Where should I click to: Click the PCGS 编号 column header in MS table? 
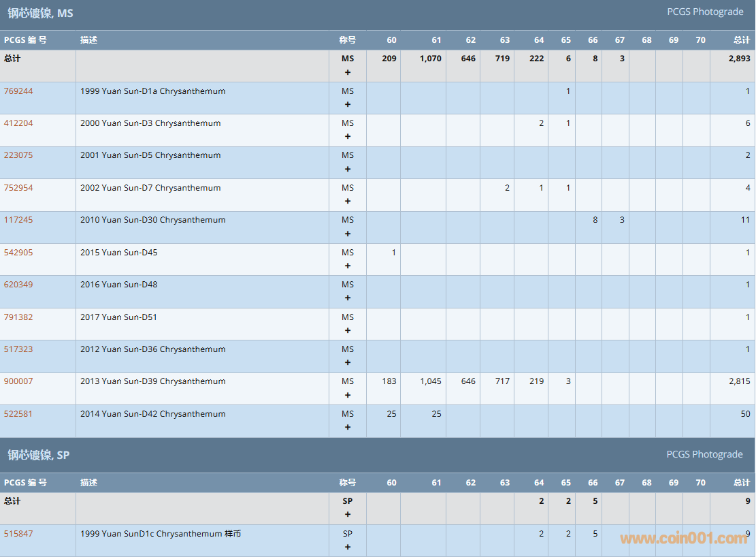pos(25,40)
